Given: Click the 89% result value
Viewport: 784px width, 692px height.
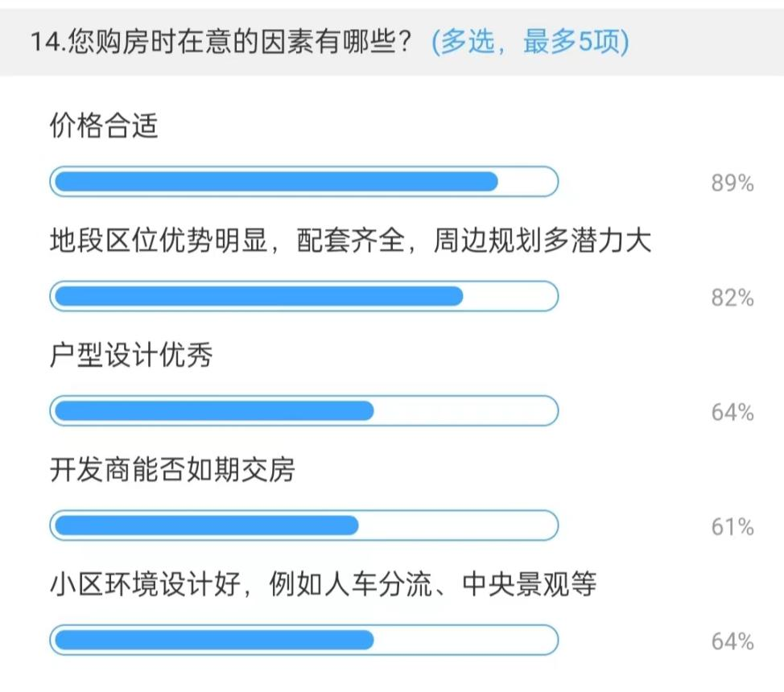Looking at the screenshot, I should pyautogui.click(x=732, y=183).
